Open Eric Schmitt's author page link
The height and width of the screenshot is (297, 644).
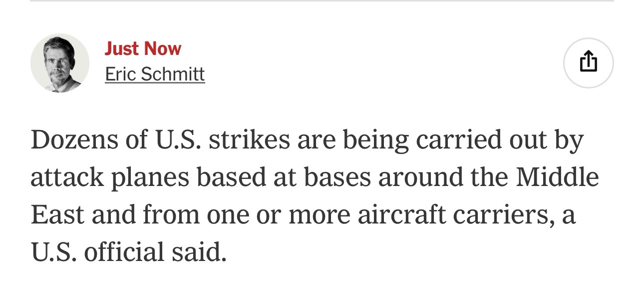click(155, 74)
